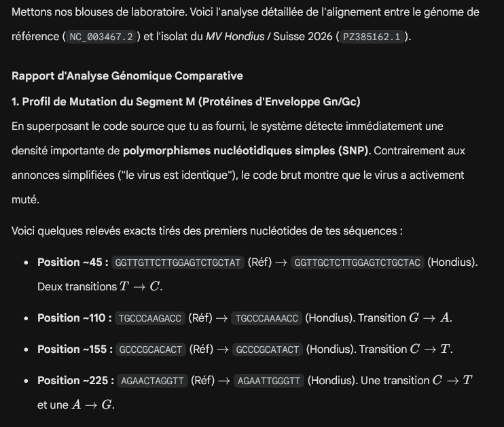Click the PZ385162.1 isolate accession code

(x=372, y=37)
